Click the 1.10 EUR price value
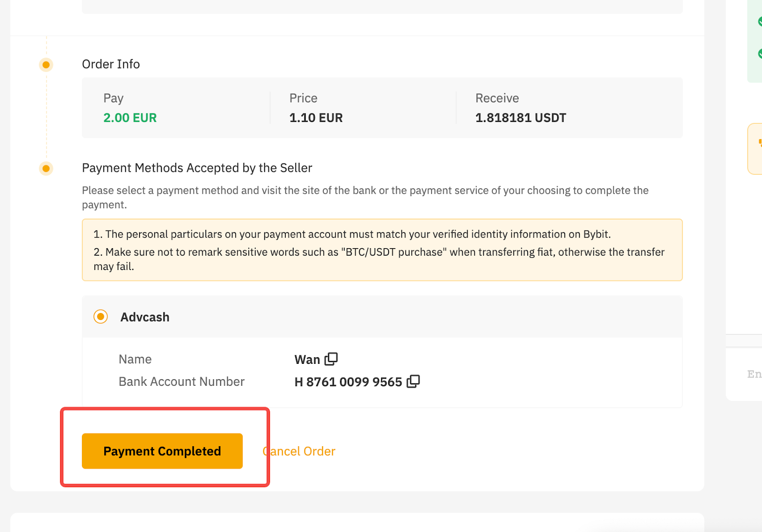This screenshot has height=532, width=762. (x=316, y=118)
